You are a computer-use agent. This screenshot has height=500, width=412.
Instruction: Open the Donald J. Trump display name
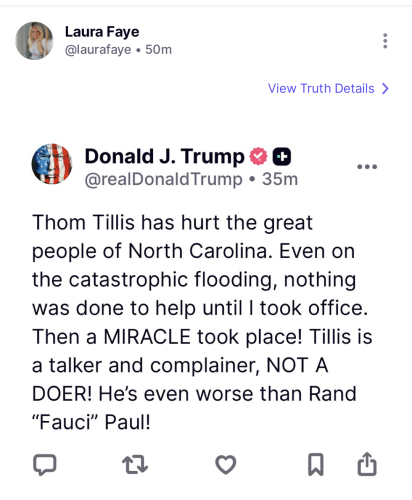point(165,156)
